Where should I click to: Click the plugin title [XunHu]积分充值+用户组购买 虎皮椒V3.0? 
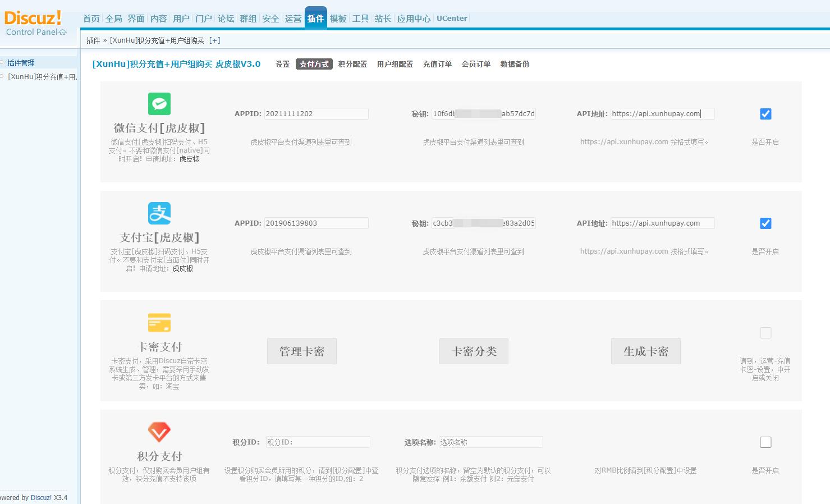[176, 64]
